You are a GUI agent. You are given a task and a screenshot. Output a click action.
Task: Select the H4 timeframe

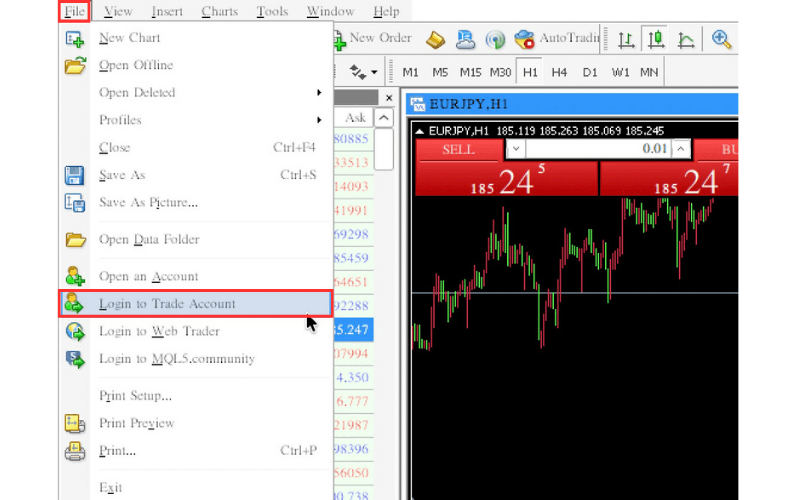point(559,72)
